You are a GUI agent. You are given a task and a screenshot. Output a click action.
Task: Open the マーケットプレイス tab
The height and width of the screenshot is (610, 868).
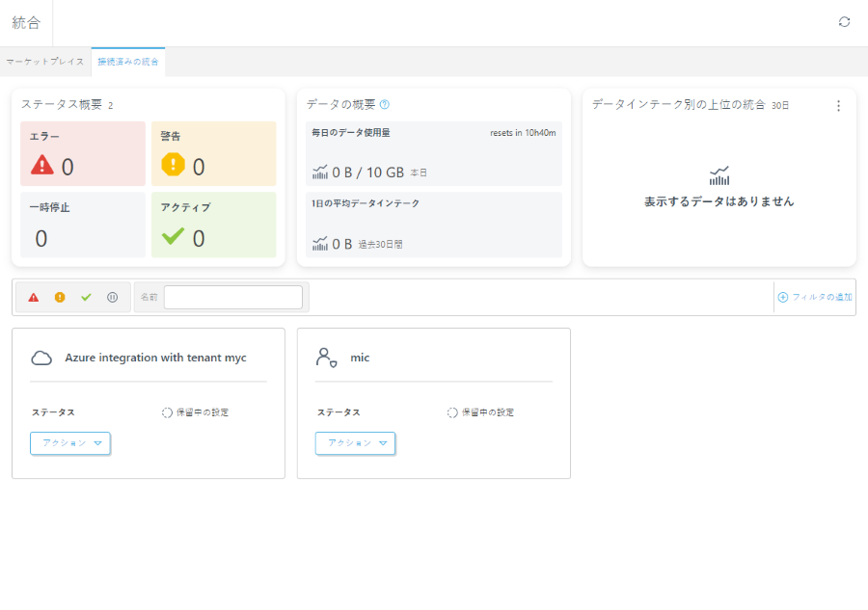(45, 62)
